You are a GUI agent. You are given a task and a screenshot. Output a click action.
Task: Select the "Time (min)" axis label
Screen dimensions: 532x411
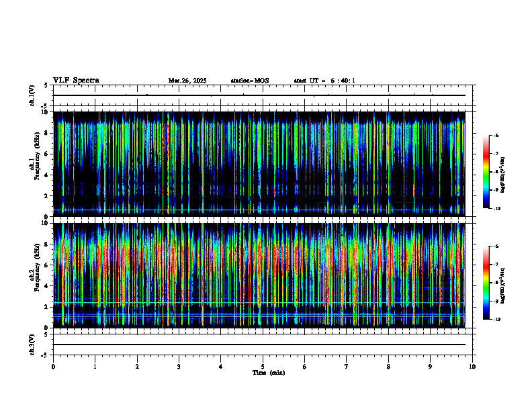[269, 373]
